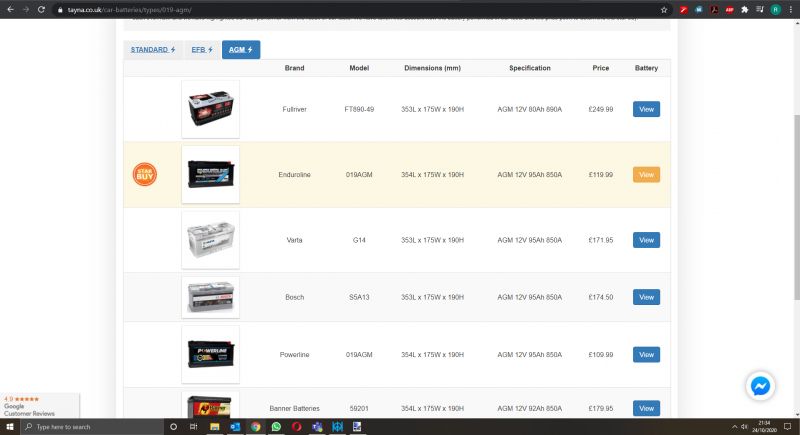Bookmark this page with the star icon
The width and height of the screenshot is (800, 435).
click(x=664, y=10)
